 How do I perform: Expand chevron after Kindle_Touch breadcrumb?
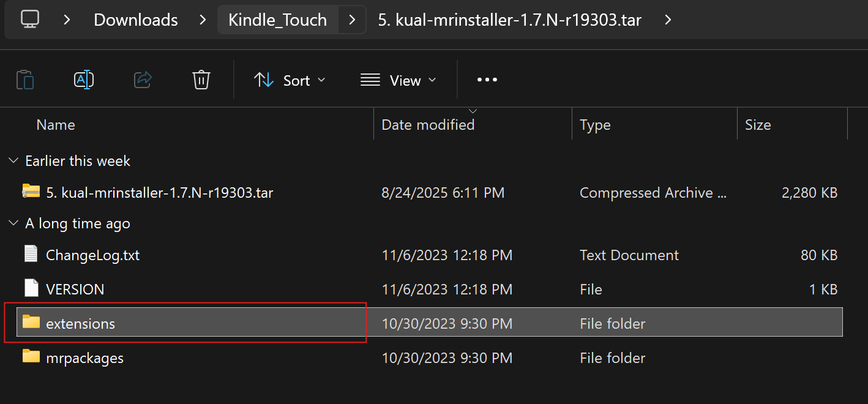[352, 20]
